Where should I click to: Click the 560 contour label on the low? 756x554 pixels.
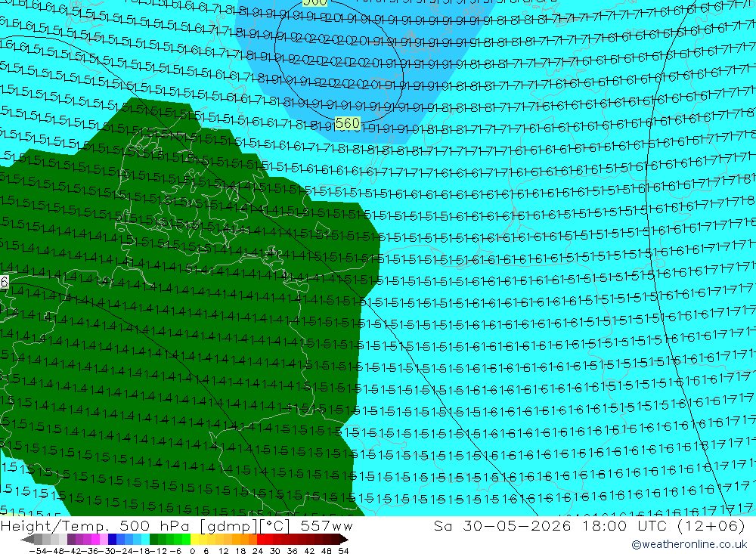coord(348,123)
